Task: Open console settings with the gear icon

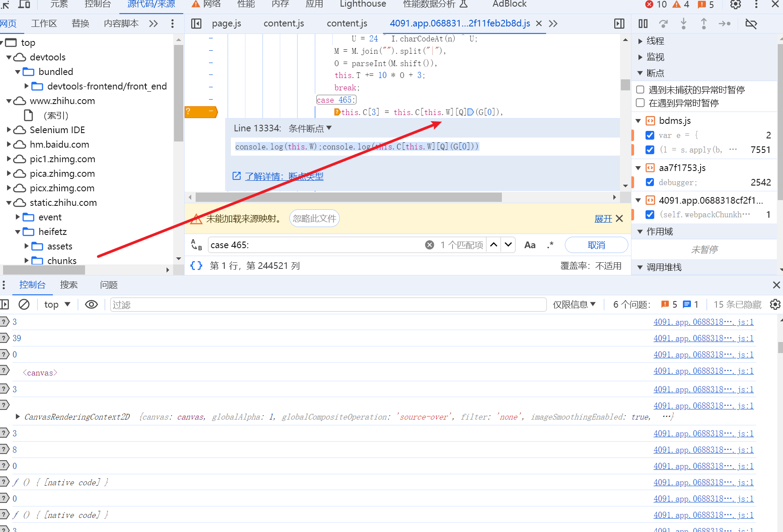Action: 775,305
